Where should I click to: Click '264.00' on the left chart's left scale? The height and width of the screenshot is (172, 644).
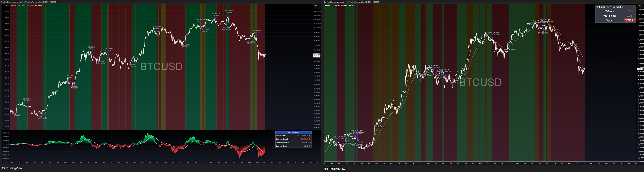click(7, 5)
